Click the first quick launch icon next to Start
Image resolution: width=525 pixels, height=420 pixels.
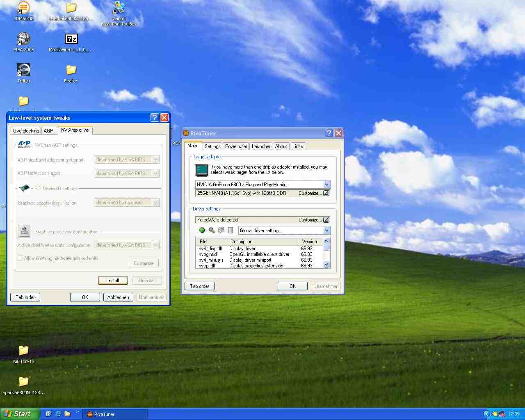tap(48, 414)
